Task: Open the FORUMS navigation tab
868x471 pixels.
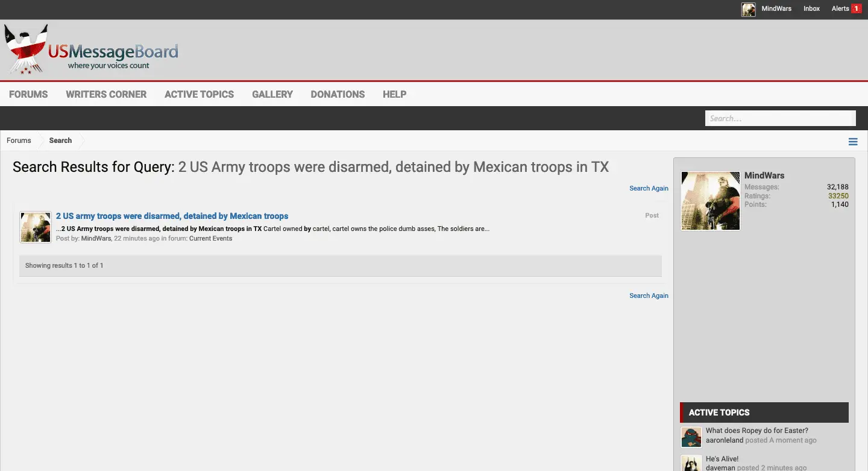Action: [28, 94]
